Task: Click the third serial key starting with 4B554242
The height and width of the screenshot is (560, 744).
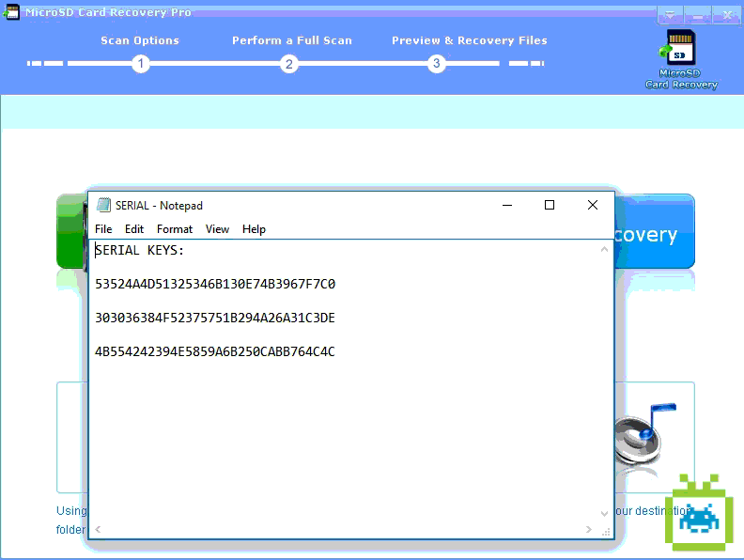Action: tap(215, 351)
